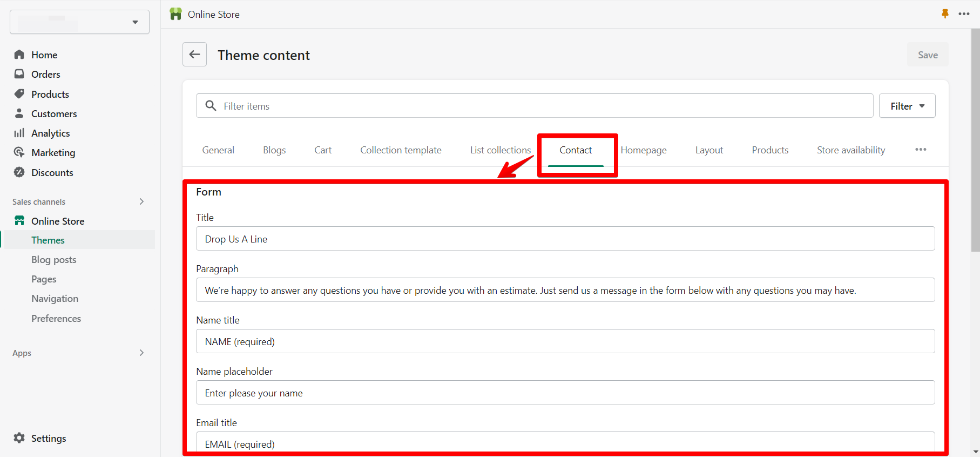Switch to the Collection template tab
This screenshot has height=458, width=980.
tap(401, 150)
